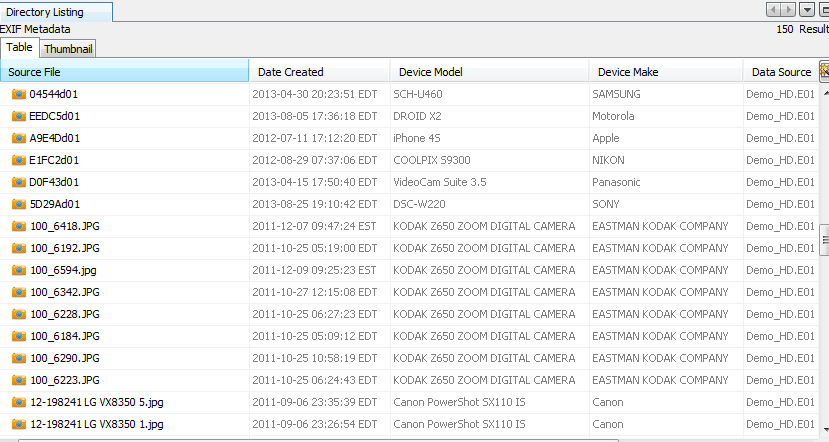Viewport: 829px width, 442px height.
Task: Sort by the Source File column header
Action: [x=124, y=72]
